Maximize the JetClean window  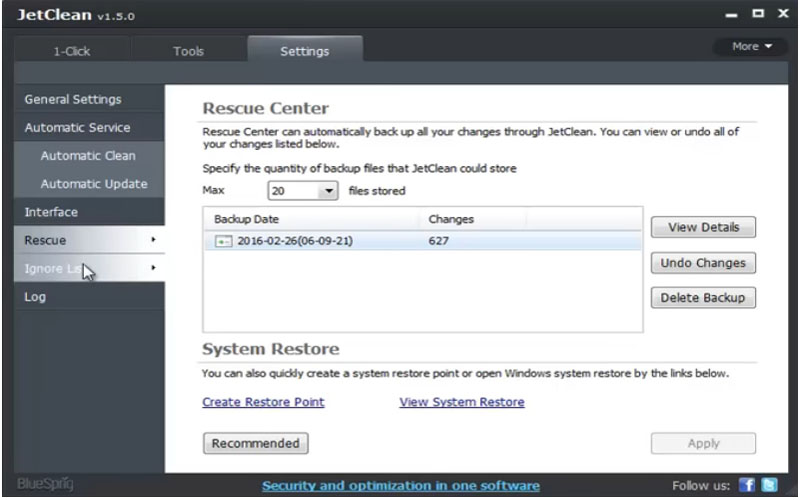(x=758, y=14)
